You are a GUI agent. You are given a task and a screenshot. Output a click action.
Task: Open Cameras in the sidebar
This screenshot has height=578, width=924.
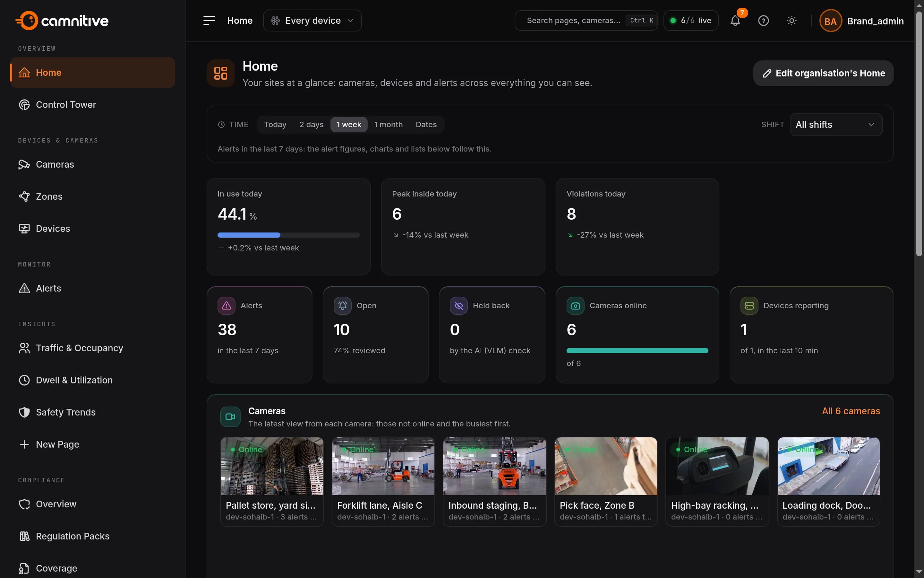click(x=92, y=164)
